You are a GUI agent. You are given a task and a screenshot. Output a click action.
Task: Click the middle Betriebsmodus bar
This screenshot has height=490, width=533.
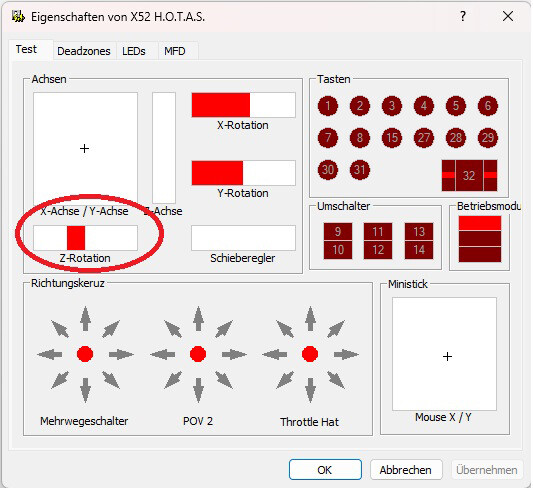point(480,239)
